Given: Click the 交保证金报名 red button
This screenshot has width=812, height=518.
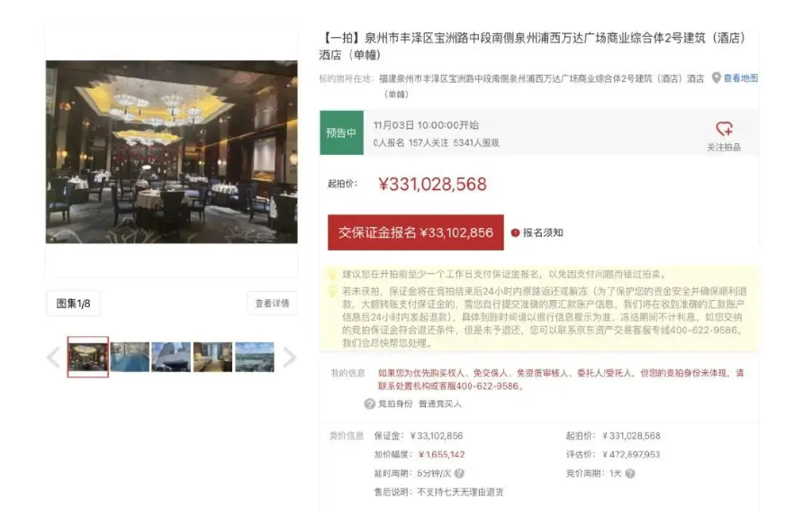Looking at the screenshot, I should (416, 232).
